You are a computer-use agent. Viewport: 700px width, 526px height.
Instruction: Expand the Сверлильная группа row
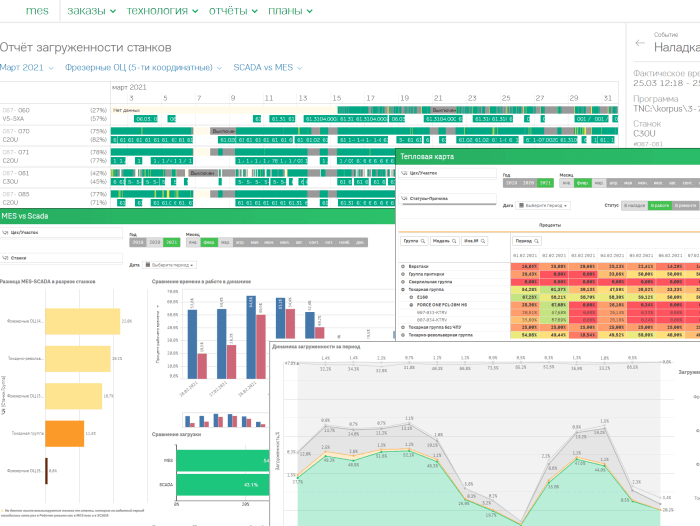click(x=403, y=282)
